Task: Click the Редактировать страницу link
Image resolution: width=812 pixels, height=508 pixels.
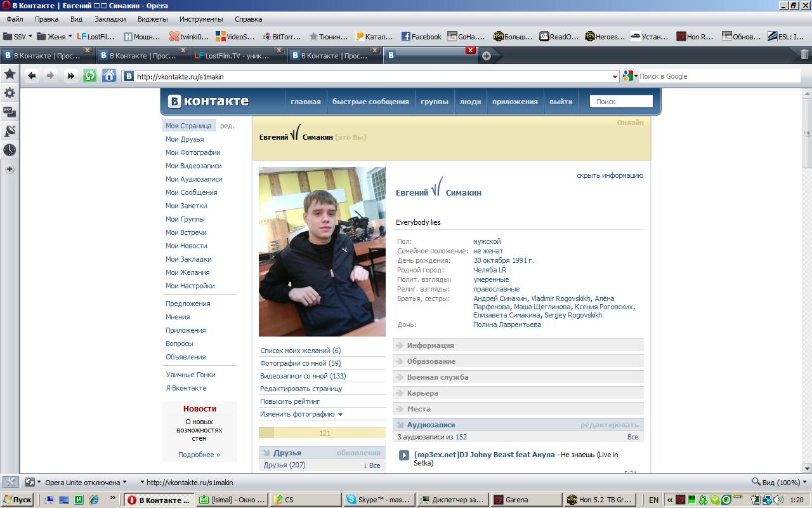Action: tap(301, 389)
